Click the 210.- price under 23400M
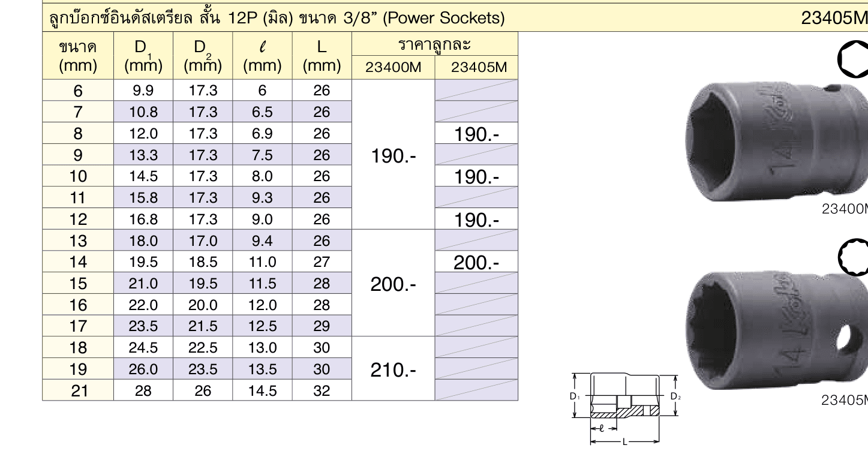 point(394,370)
